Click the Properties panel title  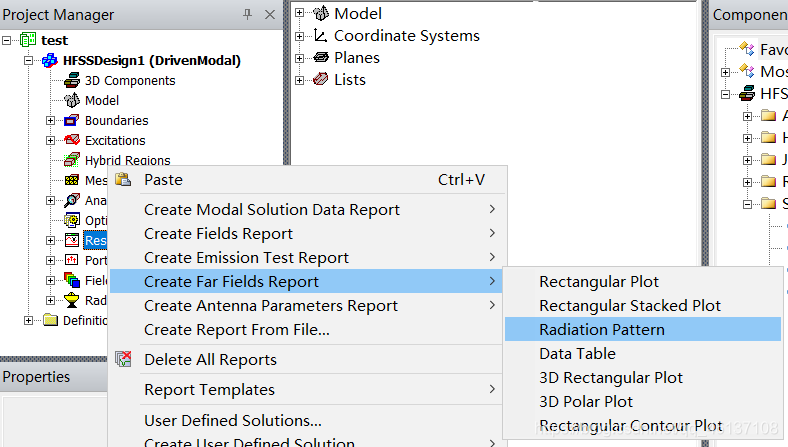point(36,377)
